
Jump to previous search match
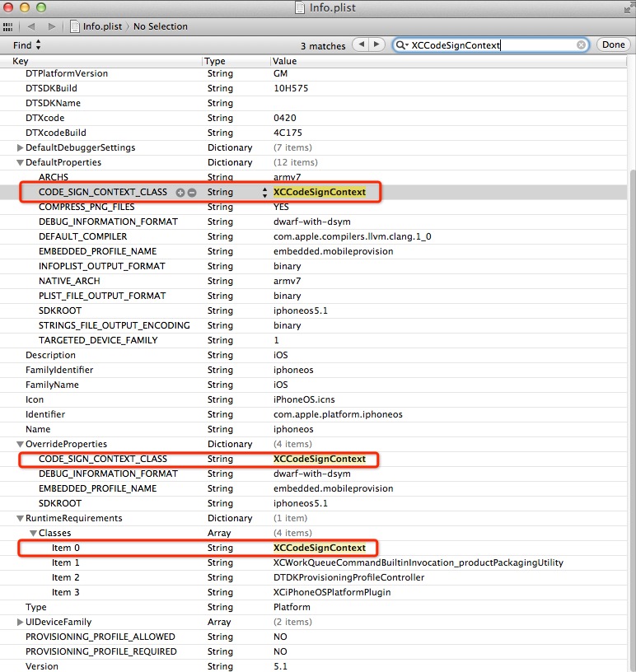[x=360, y=44]
